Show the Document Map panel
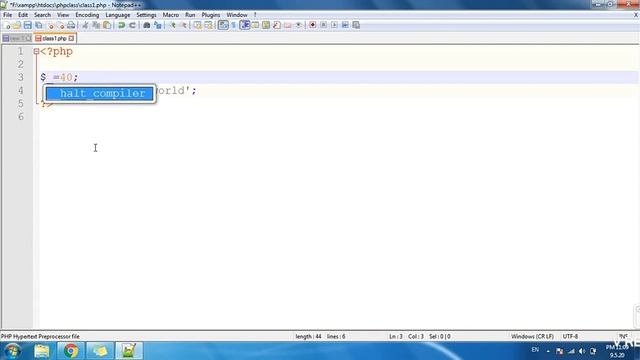Screen dimensions: 640x360 [x=266, y=25]
